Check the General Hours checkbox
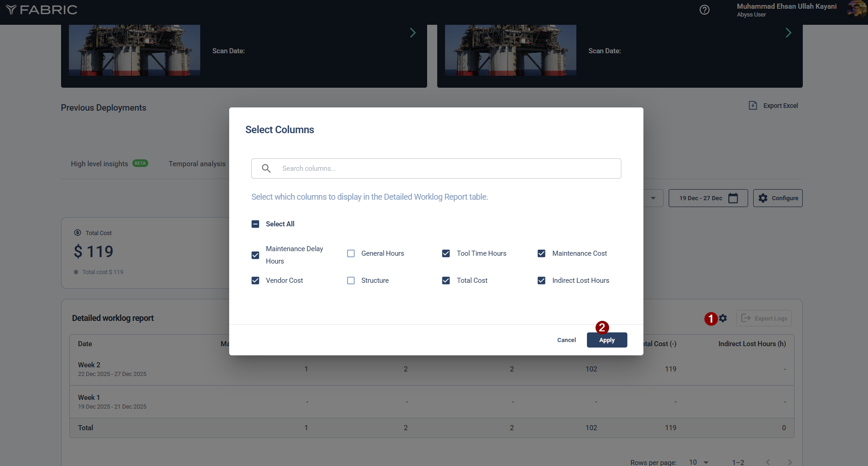 (351, 253)
